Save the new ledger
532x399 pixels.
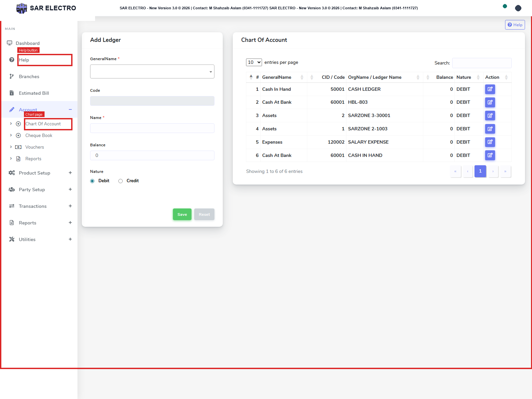[182, 214]
